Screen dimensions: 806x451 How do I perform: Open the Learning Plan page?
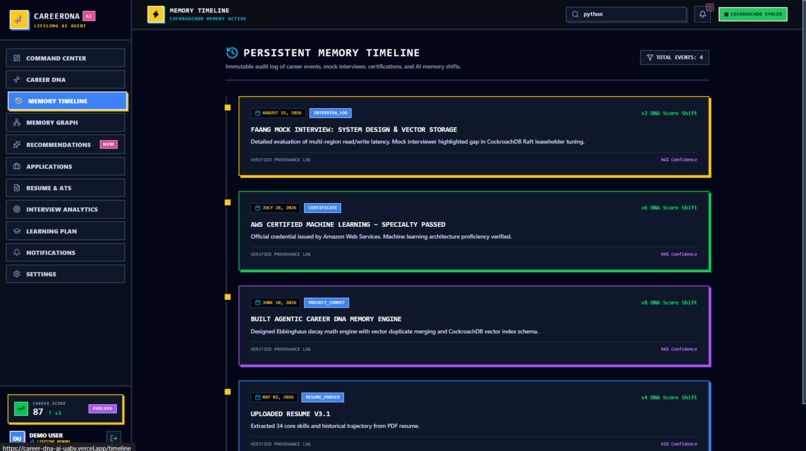click(65, 231)
